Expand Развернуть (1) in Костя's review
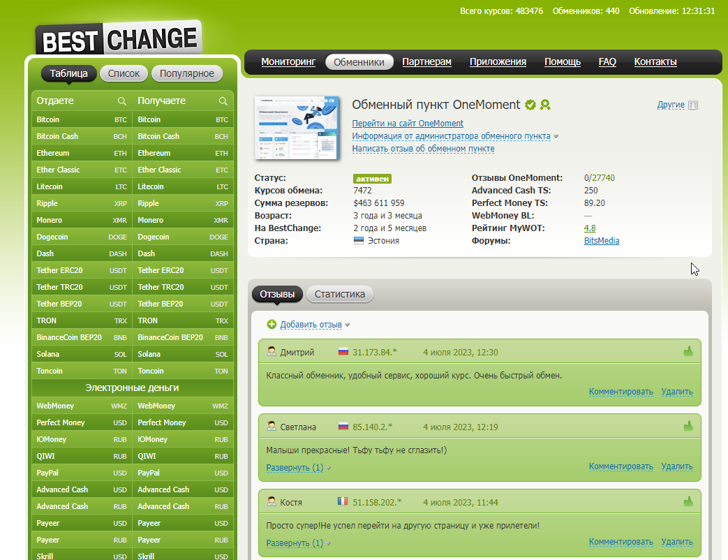The image size is (728, 560). tap(295, 543)
